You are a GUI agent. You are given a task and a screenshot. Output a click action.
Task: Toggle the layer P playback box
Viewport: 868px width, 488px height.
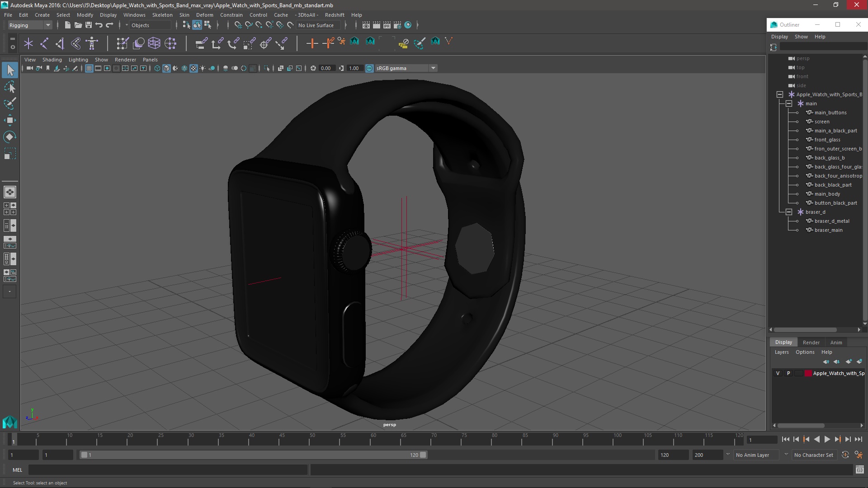point(788,373)
